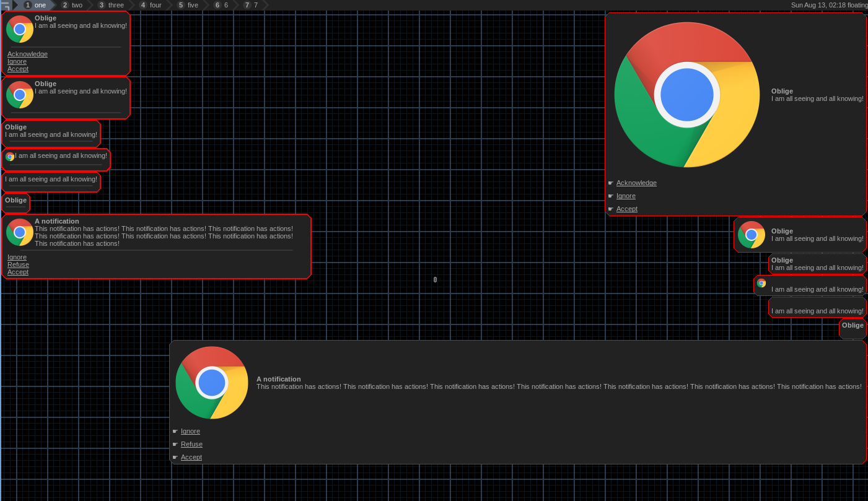868x501 pixels.
Task: Click A notification title in the wide notification
Action: tap(279, 379)
